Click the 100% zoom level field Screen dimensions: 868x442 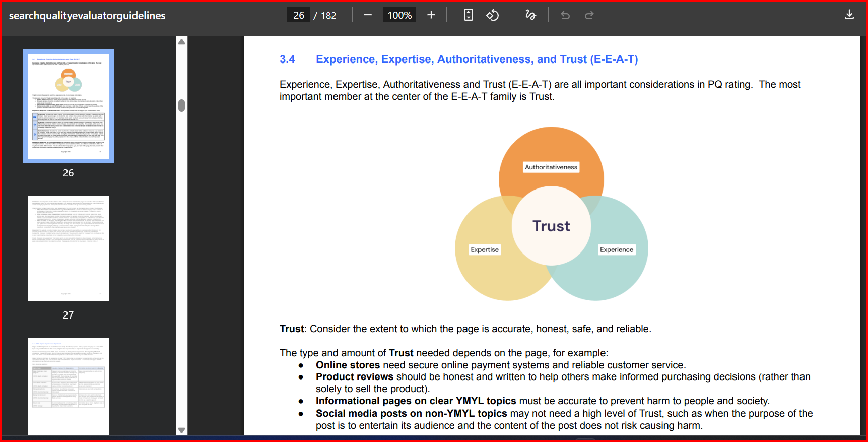point(399,15)
